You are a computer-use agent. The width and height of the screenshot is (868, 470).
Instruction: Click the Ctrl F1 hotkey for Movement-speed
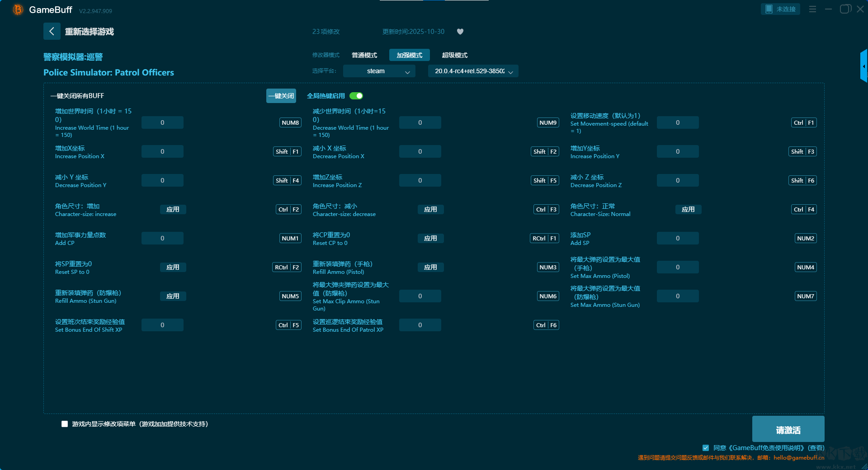point(804,122)
